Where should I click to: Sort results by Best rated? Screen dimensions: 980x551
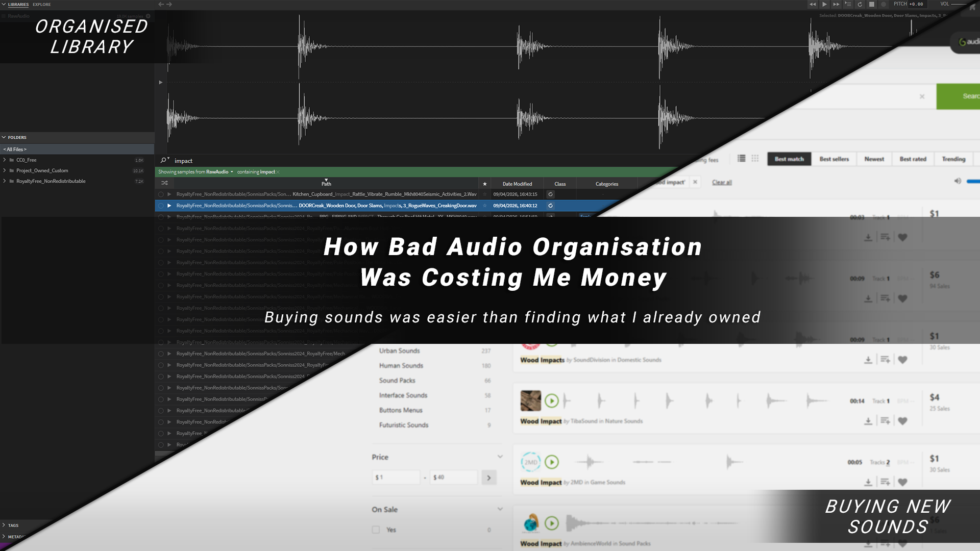click(913, 159)
